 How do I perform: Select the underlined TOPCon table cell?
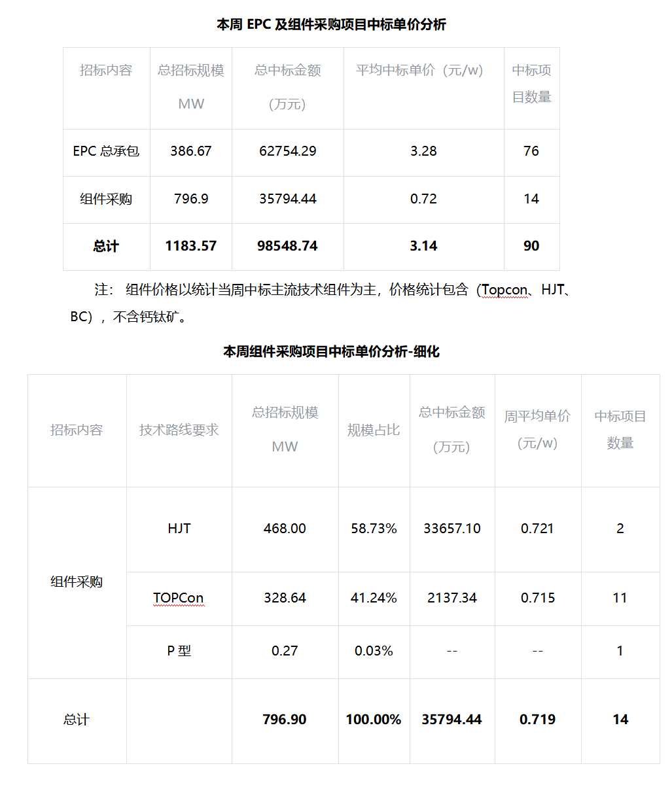click(179, 598)
